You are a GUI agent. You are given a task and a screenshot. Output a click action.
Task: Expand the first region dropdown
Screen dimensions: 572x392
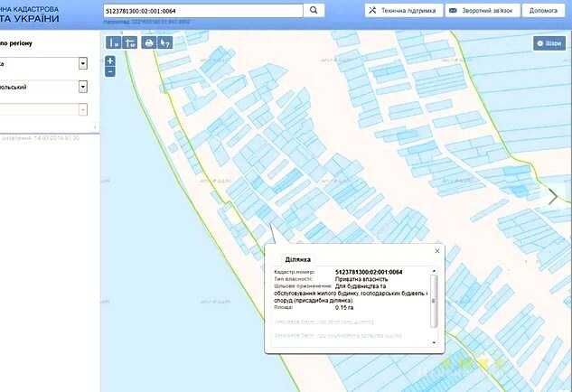83,64
